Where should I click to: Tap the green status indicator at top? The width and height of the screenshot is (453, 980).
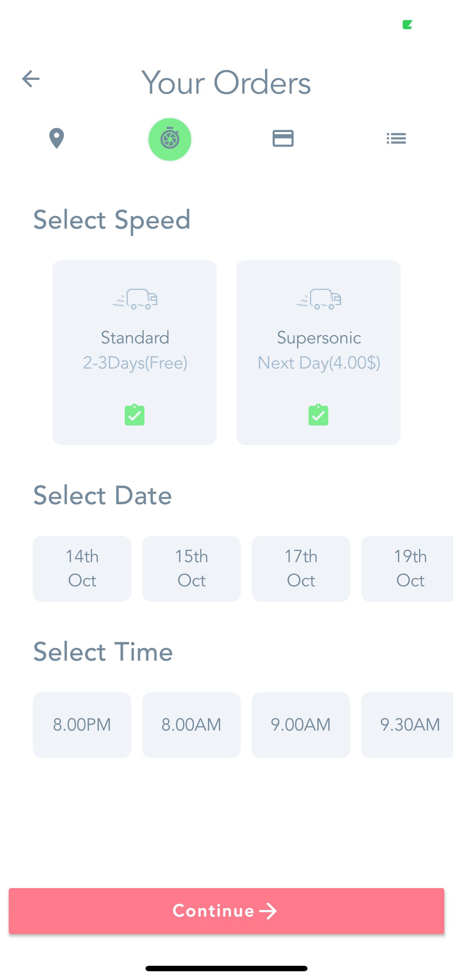(x=407, y=25)
